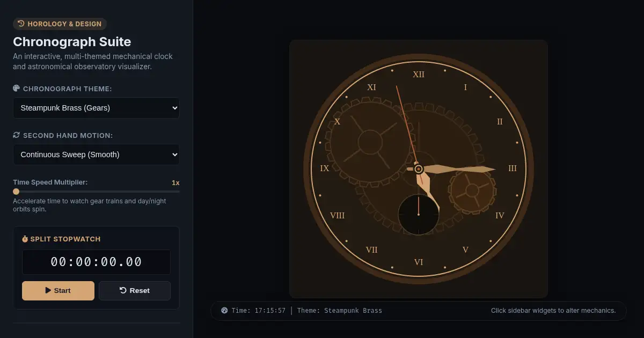Click the sync arrows icon beside Second Hand Motion
Image resolution: width=644 pixels, height=338 pixels.
coord(16,135)
